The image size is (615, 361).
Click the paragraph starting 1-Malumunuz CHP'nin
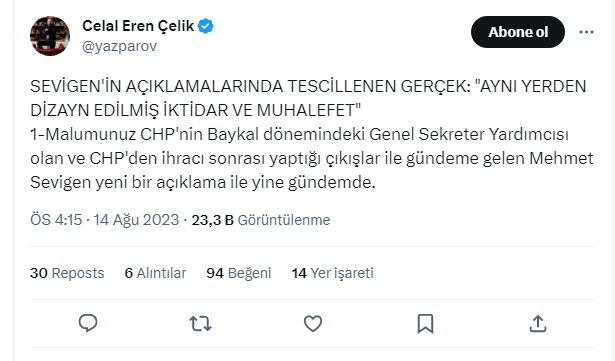click(x=312, y=158)
